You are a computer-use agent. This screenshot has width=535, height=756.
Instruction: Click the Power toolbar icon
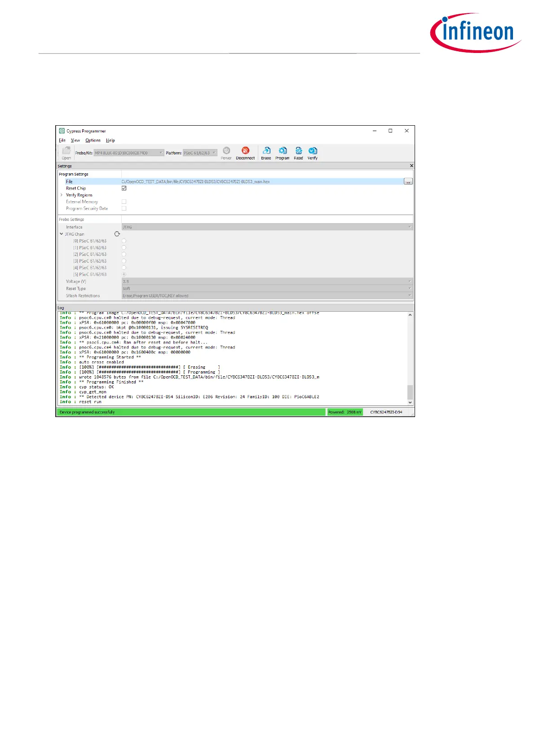click(x=226, y=153)
